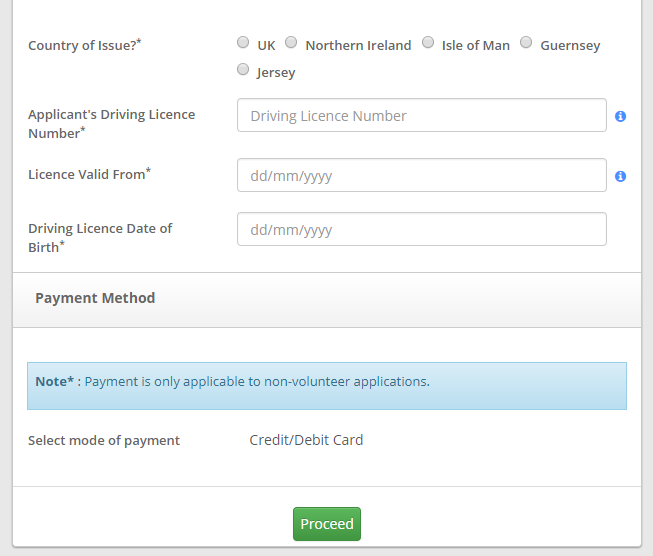Click the Licence Valid From date field
653x556 pixels.
pos(421,175)
